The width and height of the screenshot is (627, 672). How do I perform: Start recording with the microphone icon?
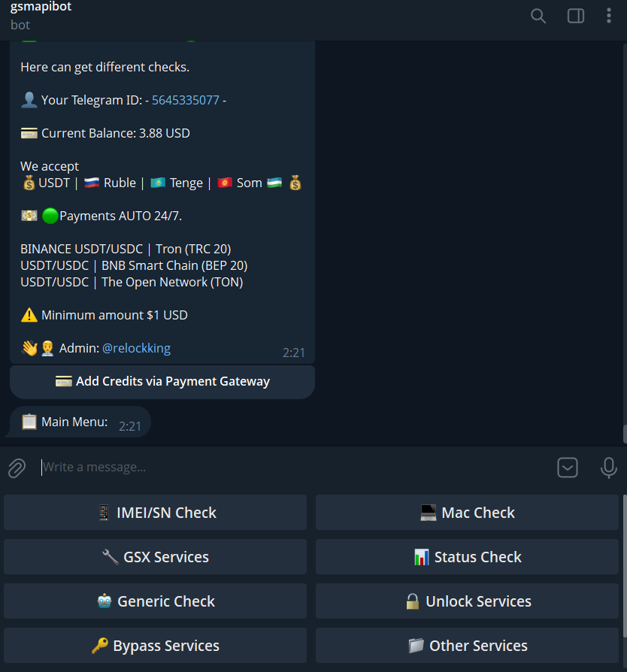(x=609, y=468)
